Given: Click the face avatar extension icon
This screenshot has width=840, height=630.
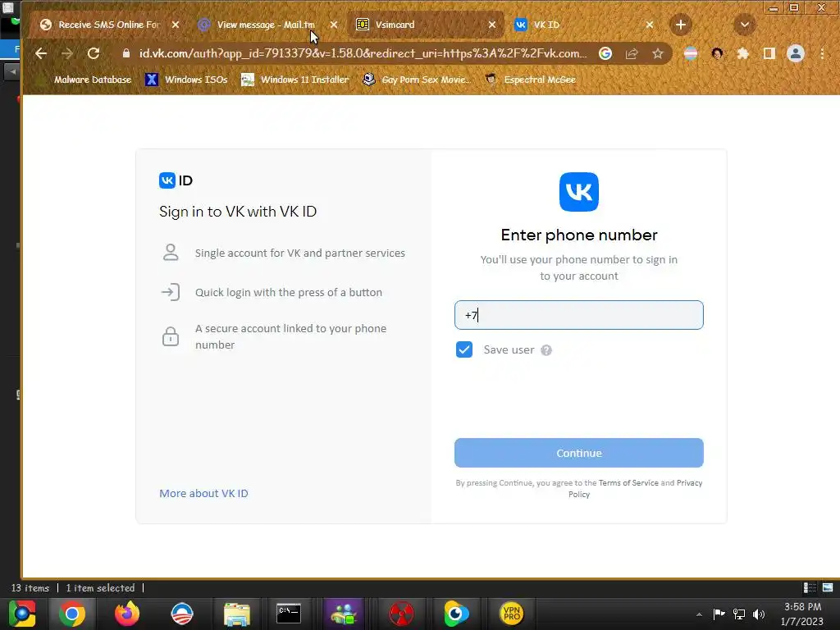Looking at the screenshot, I should (x=717, y=53).
